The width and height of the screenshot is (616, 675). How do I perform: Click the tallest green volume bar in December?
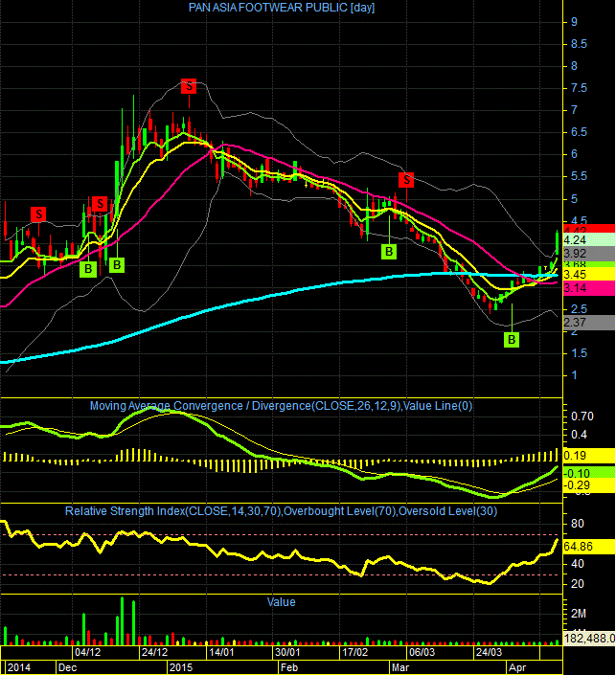click(123, 620)
